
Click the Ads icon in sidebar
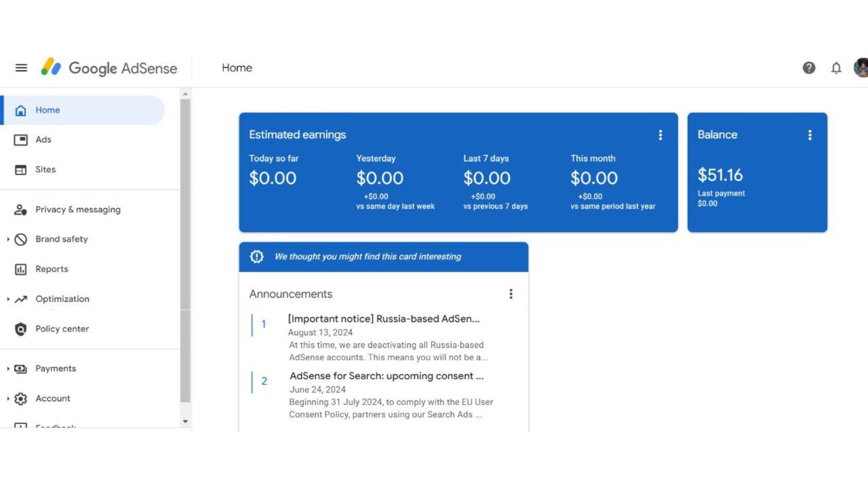coord(21,139)
